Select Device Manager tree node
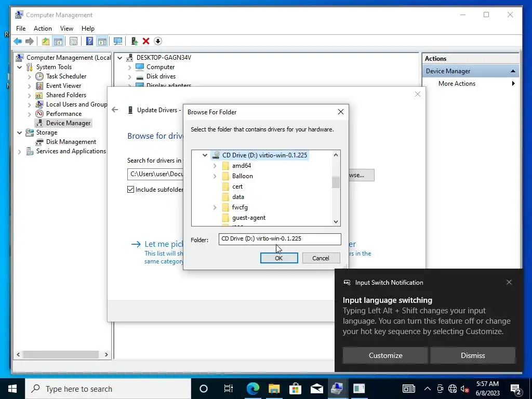Screen dimensions: 532x399 [x=68, y=123]
